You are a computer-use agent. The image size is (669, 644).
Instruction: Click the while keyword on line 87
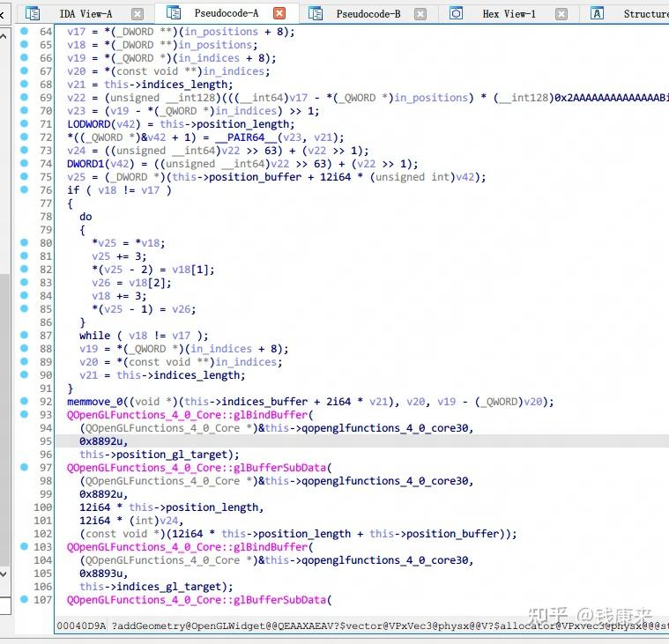(x=94, y=336)
